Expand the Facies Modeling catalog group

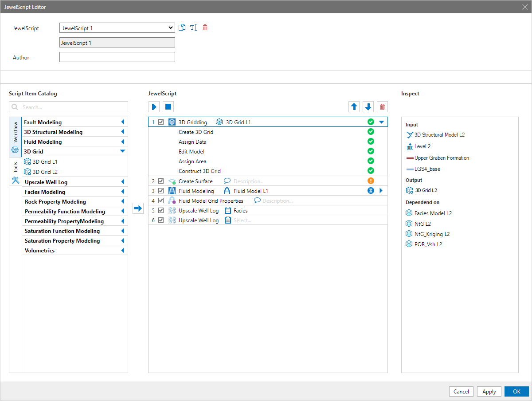[122, 192]
